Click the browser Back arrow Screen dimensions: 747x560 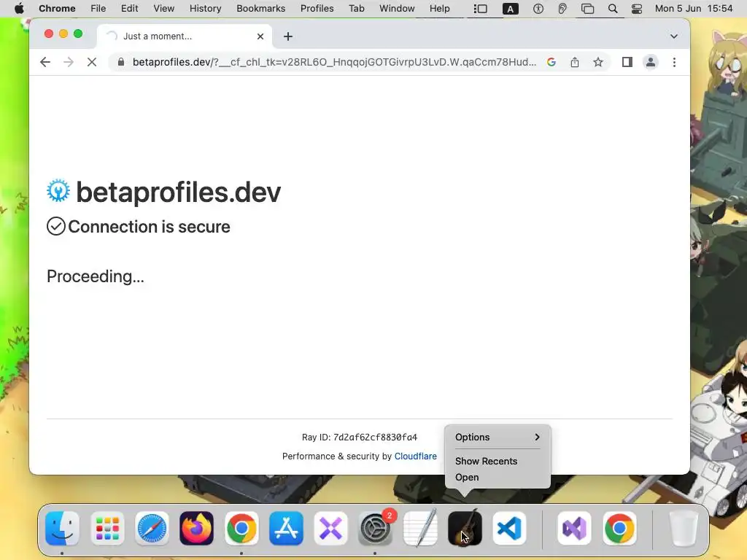point(45,62)
